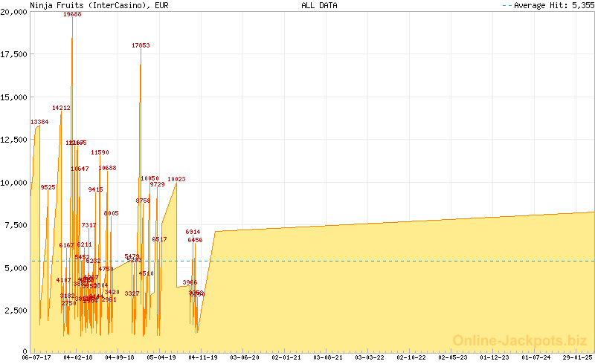The height and width of the screenshot is (364, 595).
Task: Click the Ninja Fruits (InterCasino) chart title
Action: click(98, 5)
